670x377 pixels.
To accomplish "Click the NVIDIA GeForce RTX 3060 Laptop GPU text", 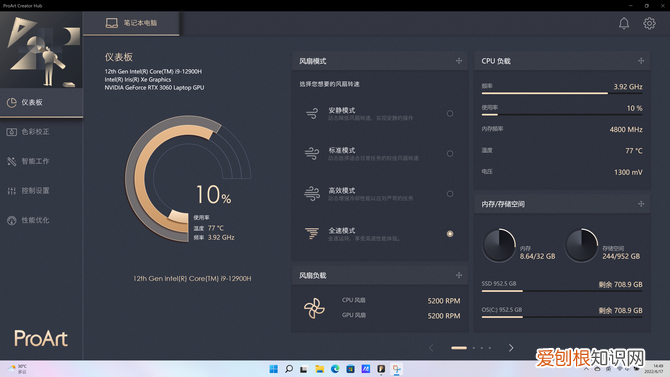I will point(154,88).
